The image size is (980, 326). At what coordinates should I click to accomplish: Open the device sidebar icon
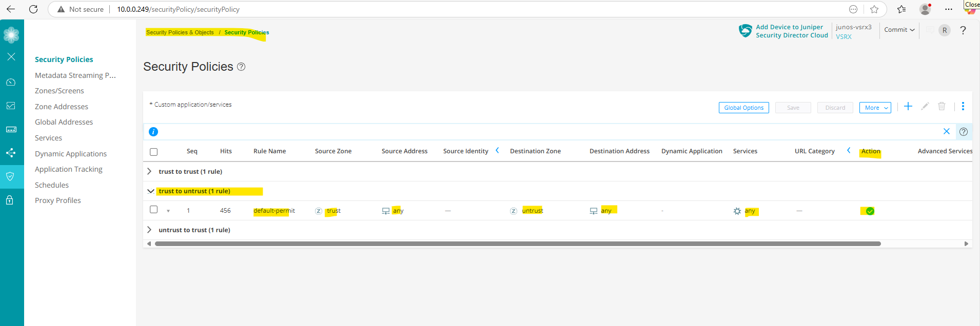click(x=11, y=129)
